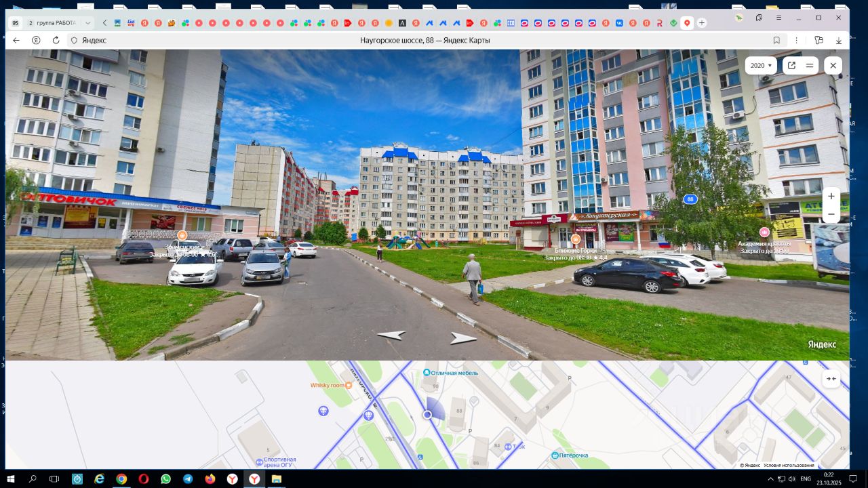Open a new browser tab

(702, 23)
